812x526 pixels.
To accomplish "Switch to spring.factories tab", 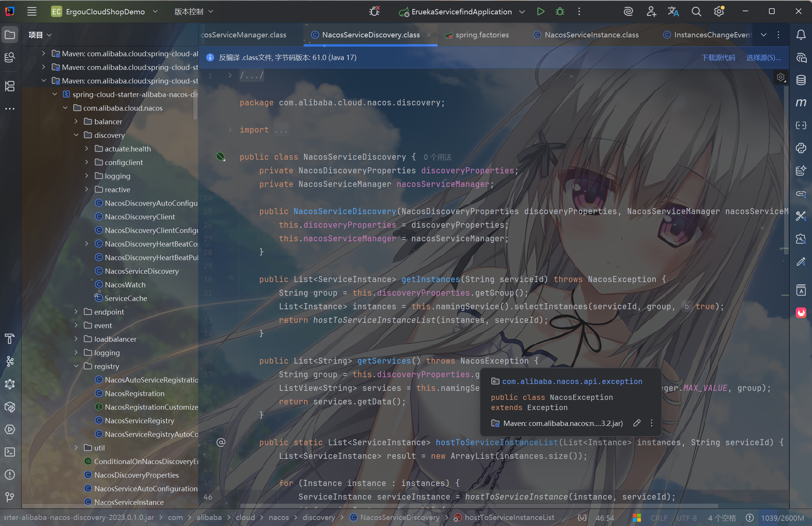I will point(477,35).
